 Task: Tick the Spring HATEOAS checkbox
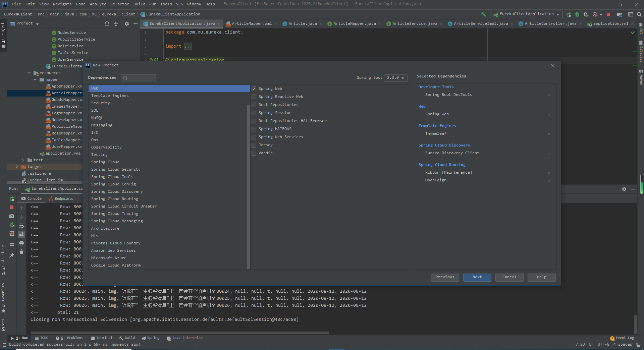[254, 129]
